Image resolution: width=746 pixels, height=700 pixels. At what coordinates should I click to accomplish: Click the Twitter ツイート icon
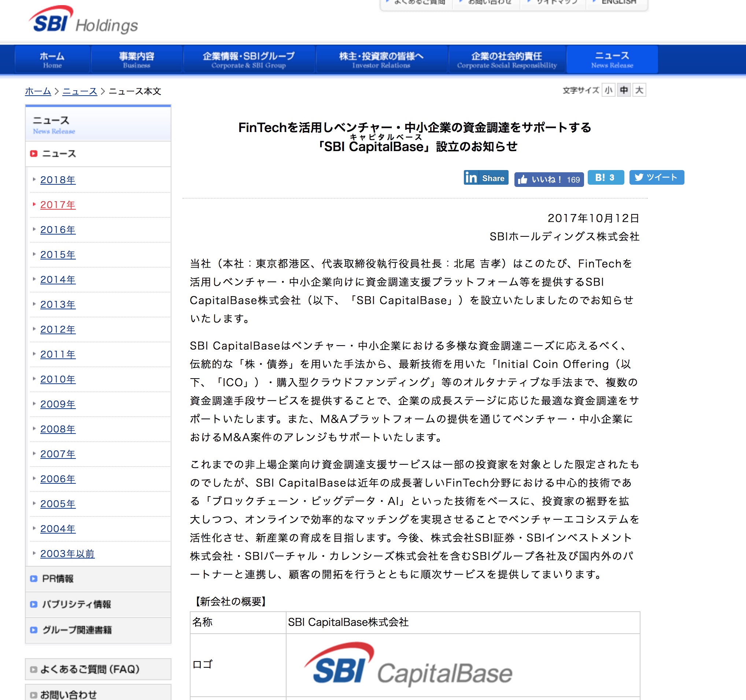coord(657,177)
